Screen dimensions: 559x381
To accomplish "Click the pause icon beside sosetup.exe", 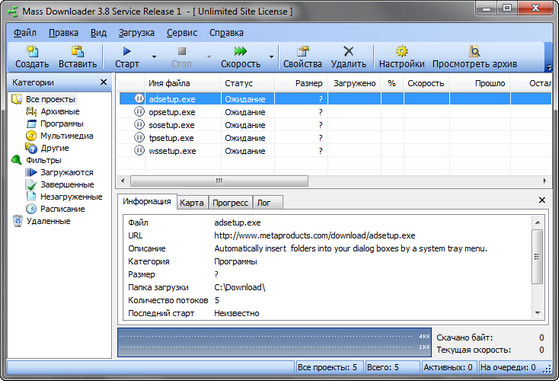I will (x=139, y=125).
